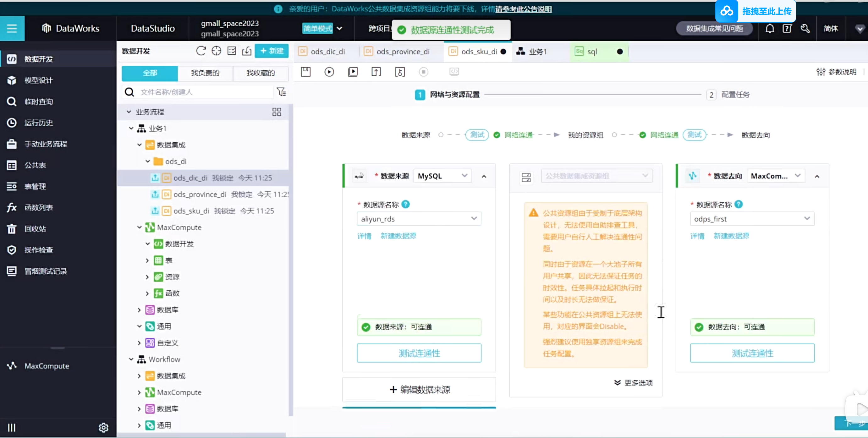
Task: Click the filter icon beside search box
Action: point(281,92)
